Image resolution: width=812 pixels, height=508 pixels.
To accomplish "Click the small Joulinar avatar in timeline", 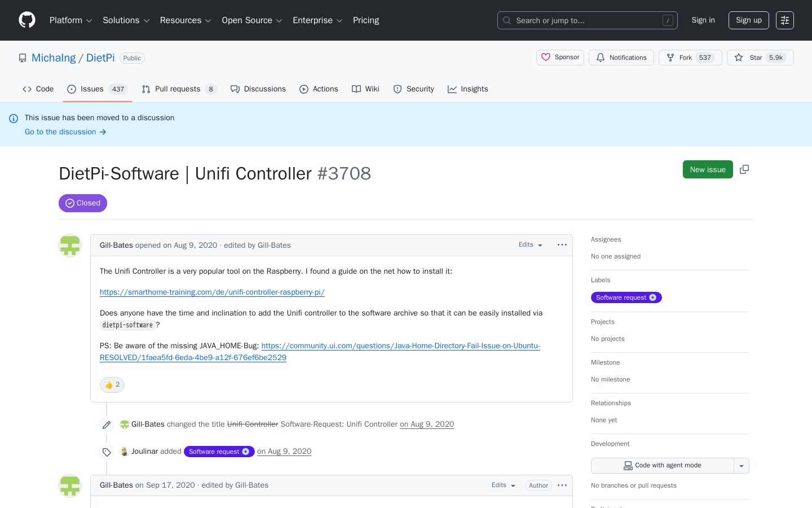I will [124, 452].
